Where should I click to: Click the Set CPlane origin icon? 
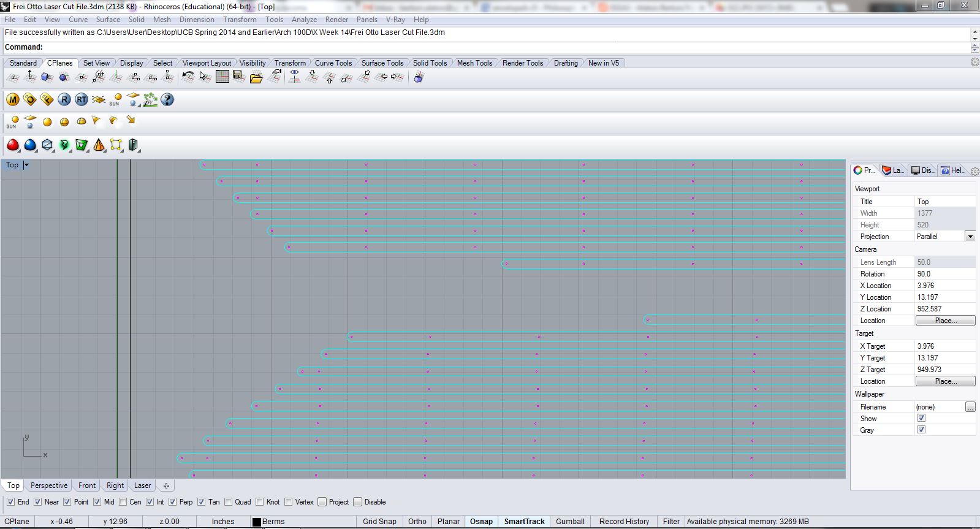click(x=13, y=77)
